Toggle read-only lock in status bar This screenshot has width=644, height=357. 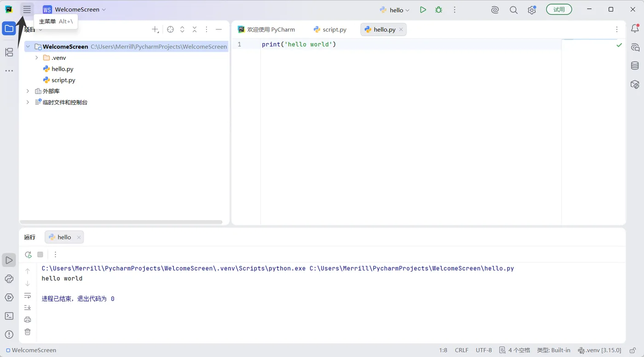633,350
